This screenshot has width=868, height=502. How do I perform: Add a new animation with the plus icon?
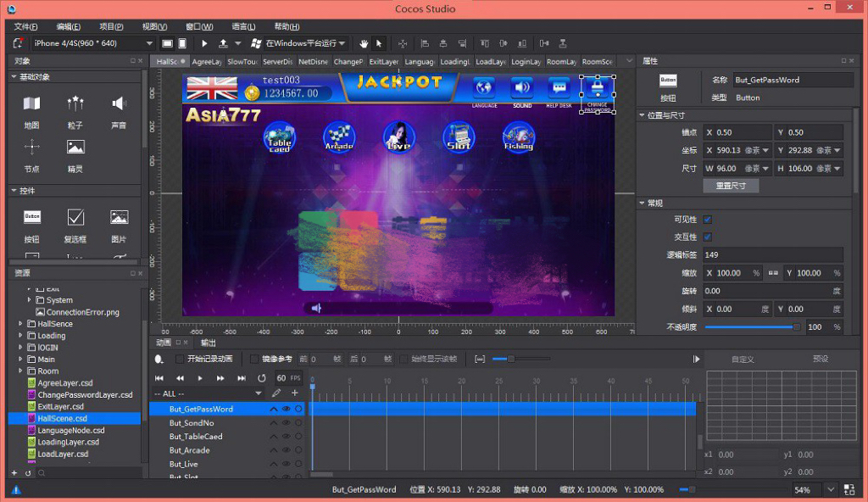pos(295,393)
